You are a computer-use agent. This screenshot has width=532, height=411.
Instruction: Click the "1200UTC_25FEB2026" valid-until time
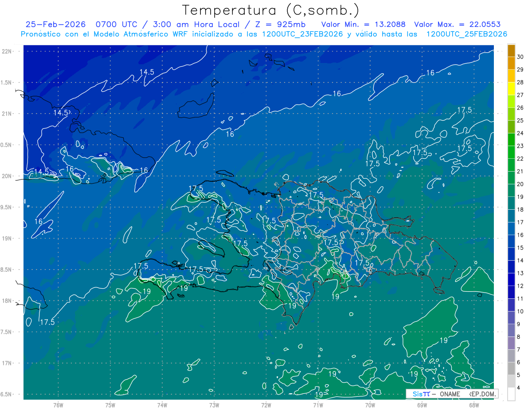tap(467, 34)
